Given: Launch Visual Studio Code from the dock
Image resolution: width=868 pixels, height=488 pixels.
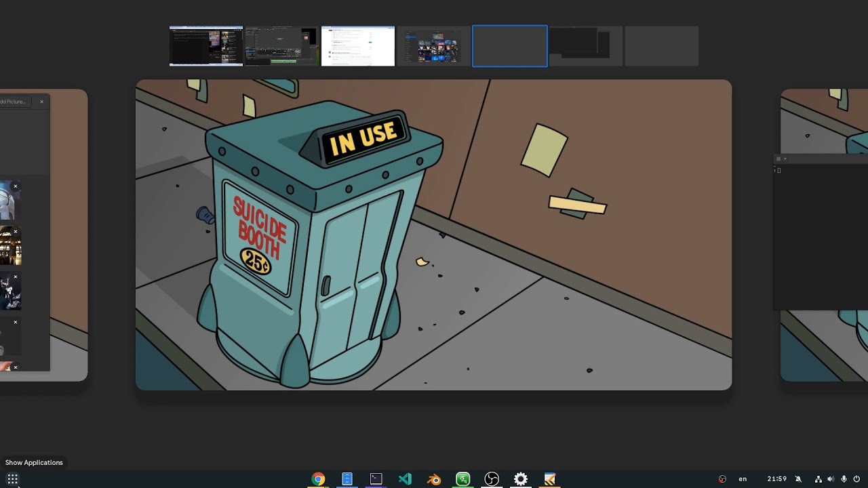Looking at the screenshot, I should point(405,479).
